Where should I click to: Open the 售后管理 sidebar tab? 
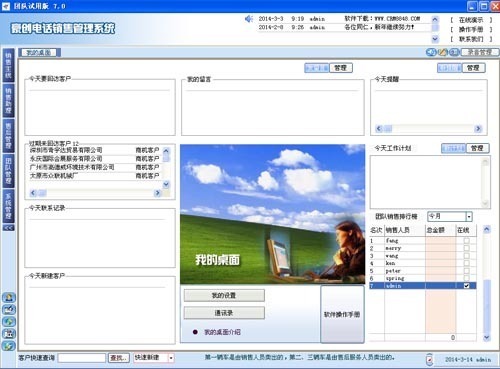8,136
